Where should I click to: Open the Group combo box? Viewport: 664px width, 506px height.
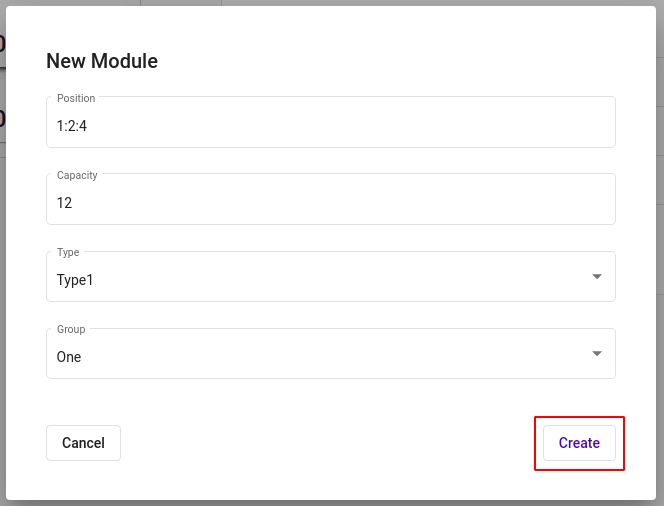tap(330, 356)
